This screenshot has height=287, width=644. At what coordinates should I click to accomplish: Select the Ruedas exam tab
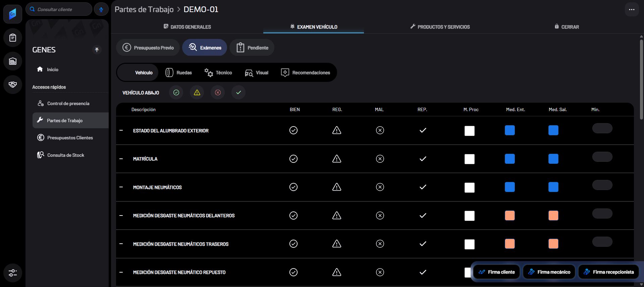(x=179, y=73)
